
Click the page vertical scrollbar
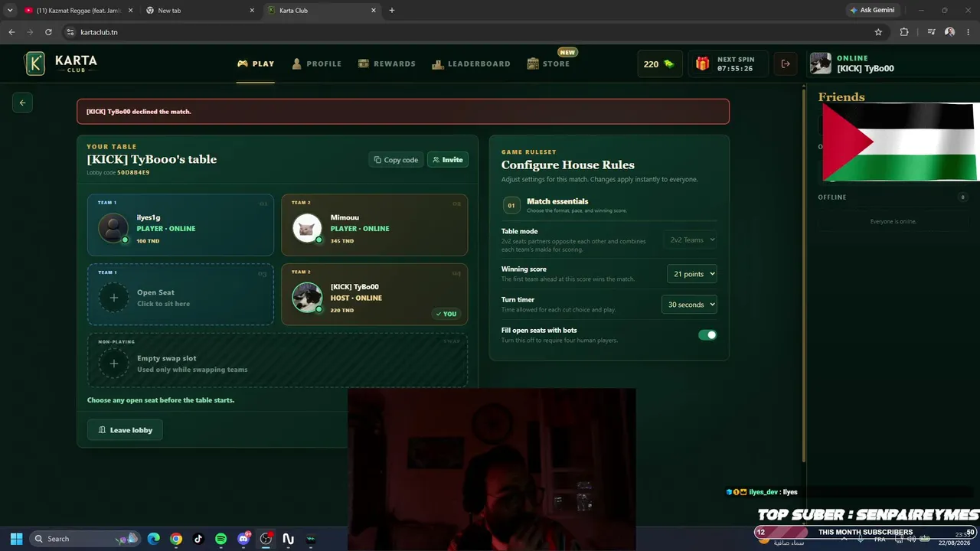804,275
